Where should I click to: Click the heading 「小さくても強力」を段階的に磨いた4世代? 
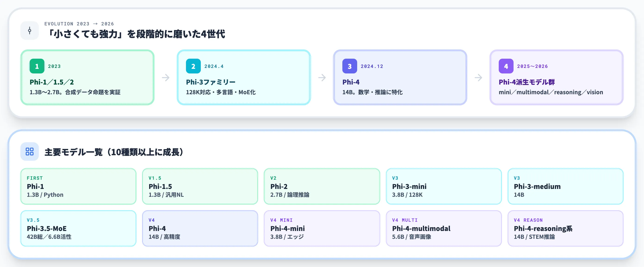point(135,34)
